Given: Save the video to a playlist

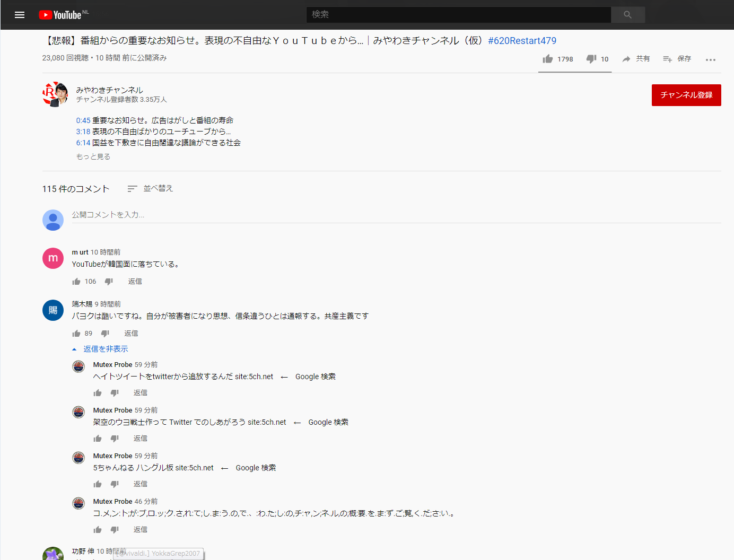Looking at the screenshot, I should [667, 59].
